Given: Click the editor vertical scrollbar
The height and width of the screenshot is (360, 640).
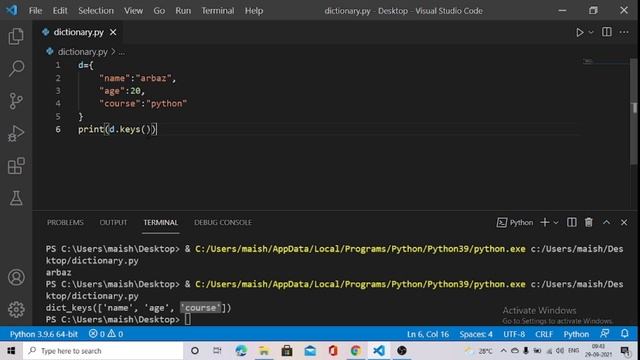Looking at the screenshot, I should click(x=634, y=110).
